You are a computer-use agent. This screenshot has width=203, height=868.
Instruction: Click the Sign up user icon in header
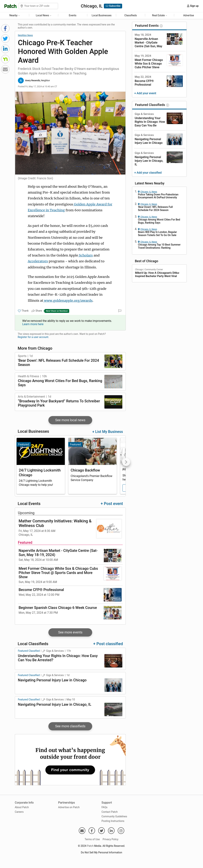click(188, 6)
